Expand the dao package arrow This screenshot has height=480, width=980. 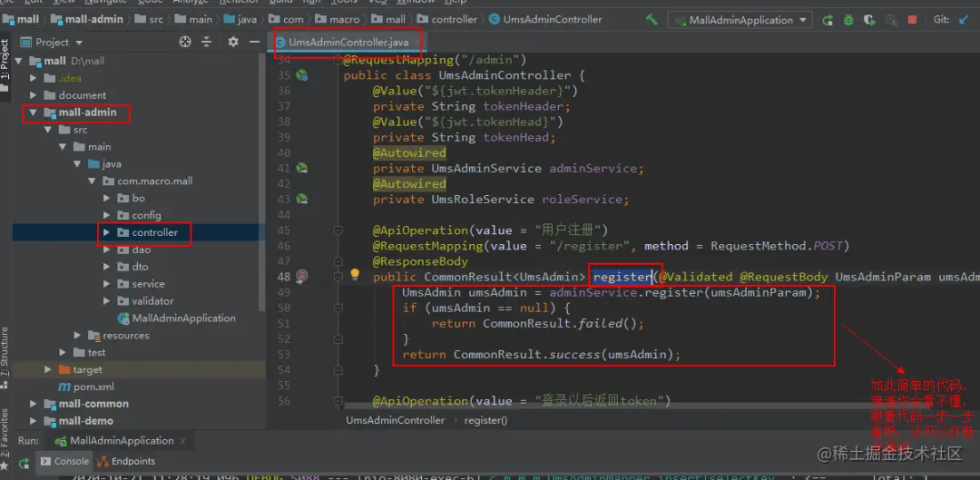point(106,250)
